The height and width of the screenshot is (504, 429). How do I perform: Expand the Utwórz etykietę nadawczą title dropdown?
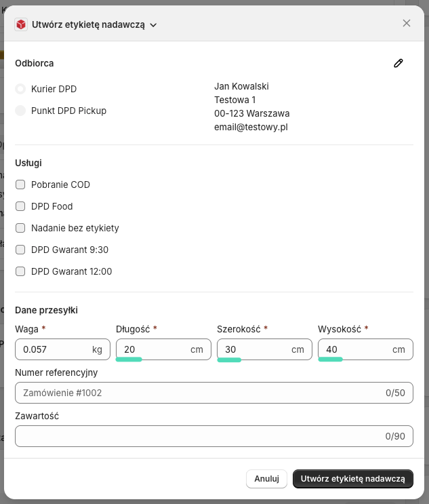point(153,25)
